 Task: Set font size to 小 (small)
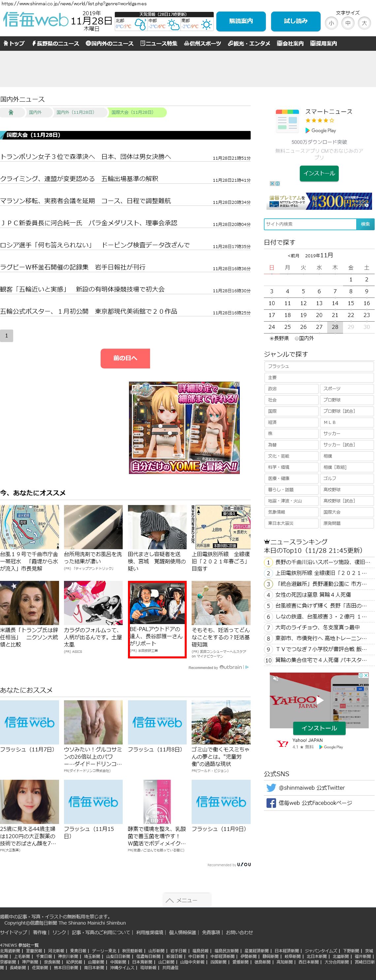click(331, 23)
